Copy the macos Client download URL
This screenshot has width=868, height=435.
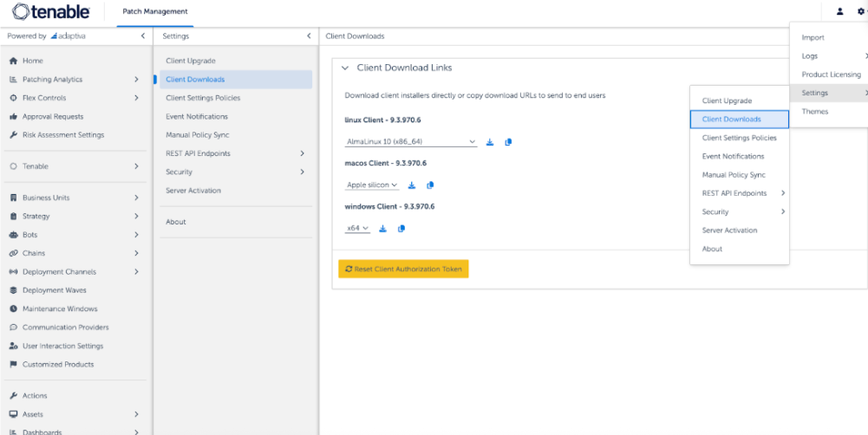[430, 185]
